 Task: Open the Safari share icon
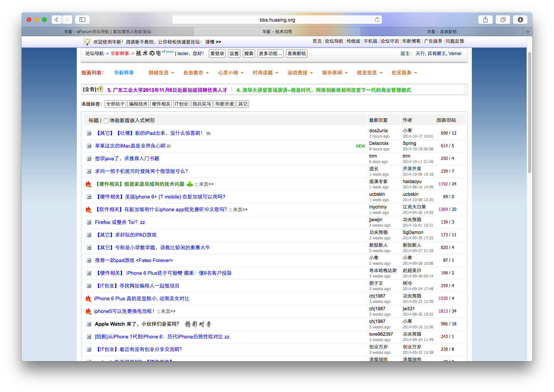[485, 20]
